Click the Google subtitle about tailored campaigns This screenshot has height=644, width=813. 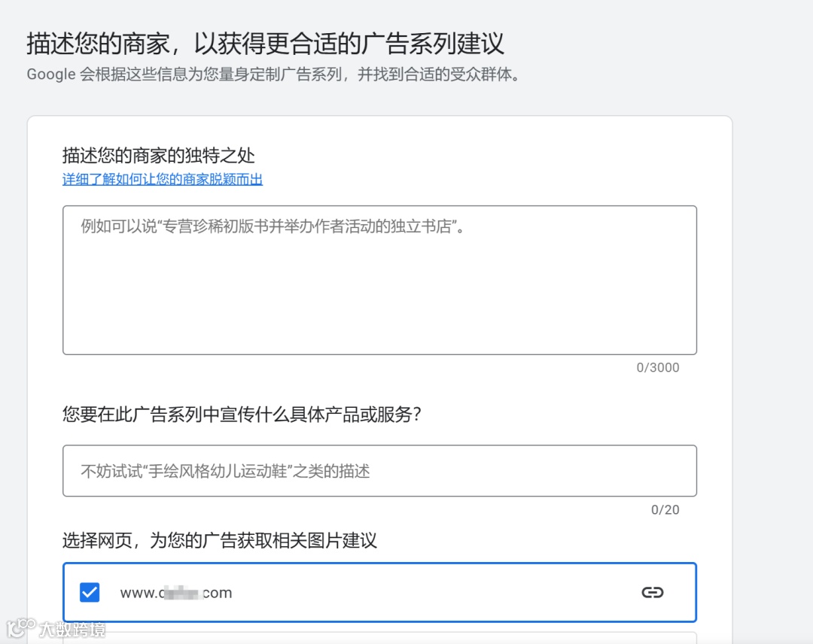273,74
